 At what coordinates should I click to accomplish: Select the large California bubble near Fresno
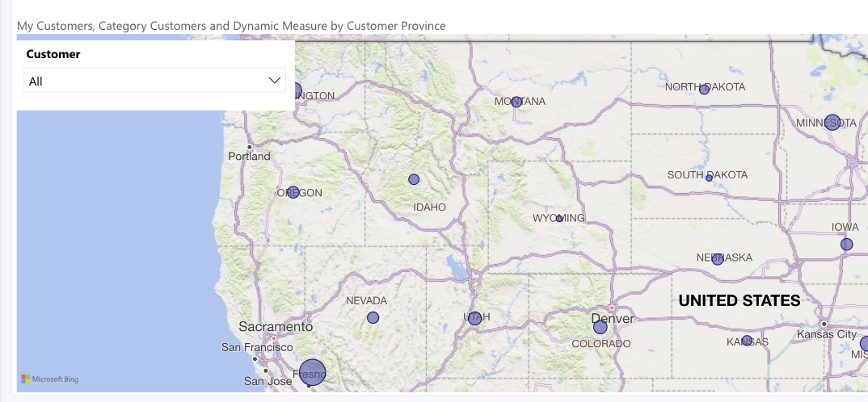click(312, 372)
